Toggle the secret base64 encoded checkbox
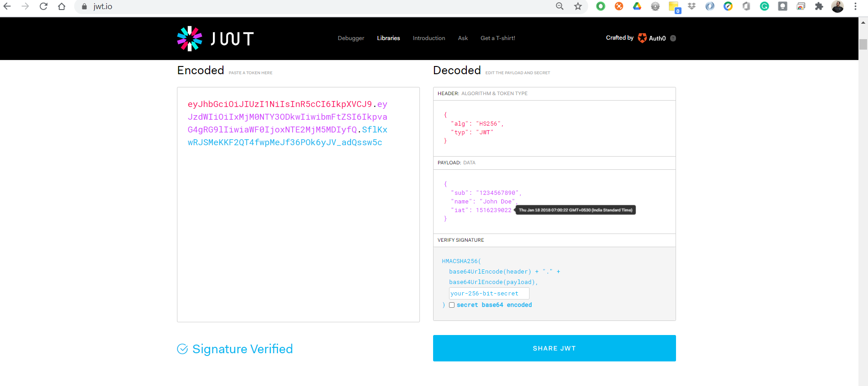 pyautogui.click(x=452, y=305)
